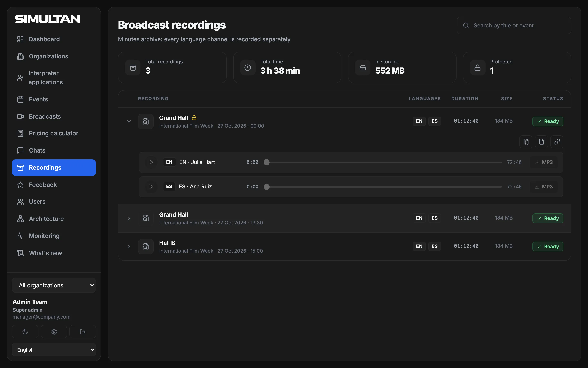
Task: Click the In storage drive icon
Action: 363,67
